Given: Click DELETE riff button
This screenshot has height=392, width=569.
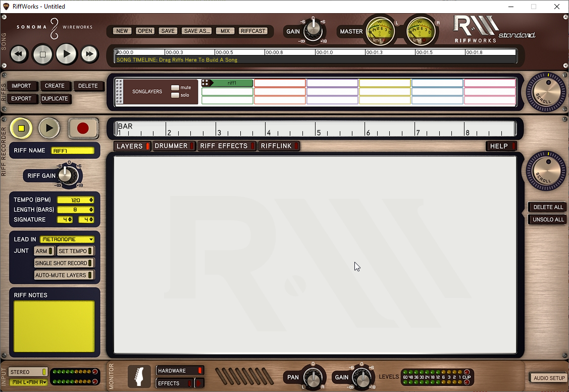Looking at the screenshot, I should (x=88, y=86).
